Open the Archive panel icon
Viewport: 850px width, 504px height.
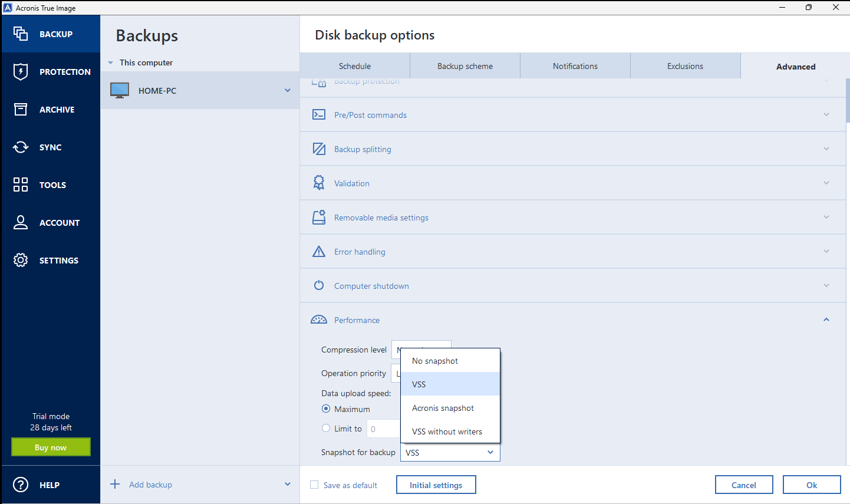tap(20, 109)
